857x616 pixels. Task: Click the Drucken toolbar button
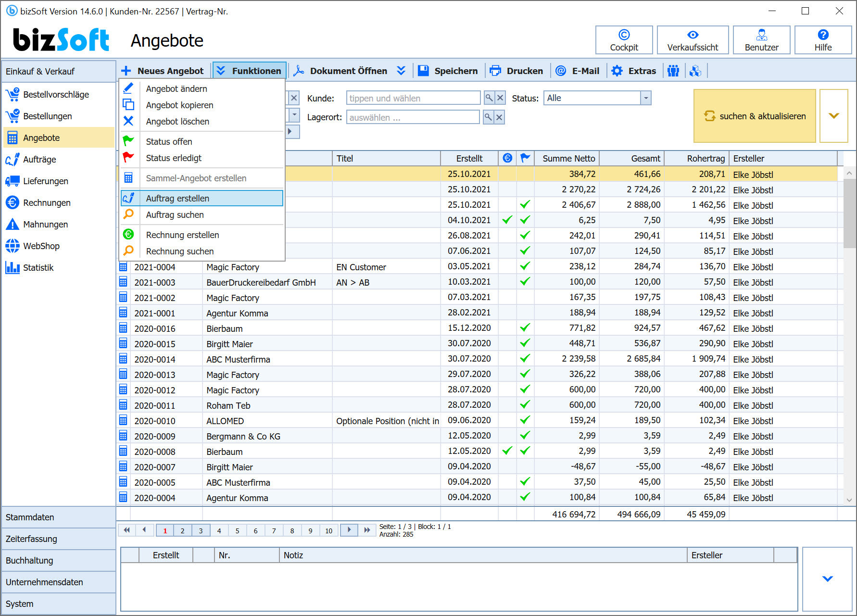pyautogui.click(x=517, y=71)
